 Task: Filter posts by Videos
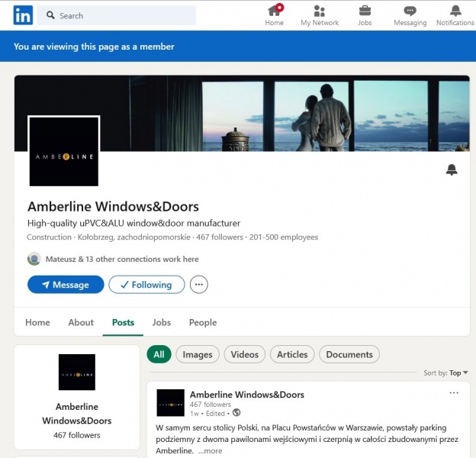[x=245, y=354]
